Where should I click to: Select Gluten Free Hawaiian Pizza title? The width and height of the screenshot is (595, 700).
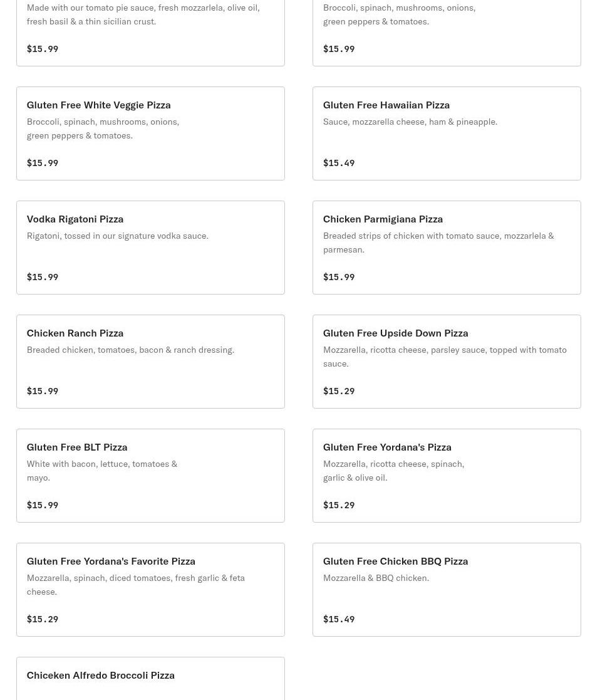[x=386, y=105]
